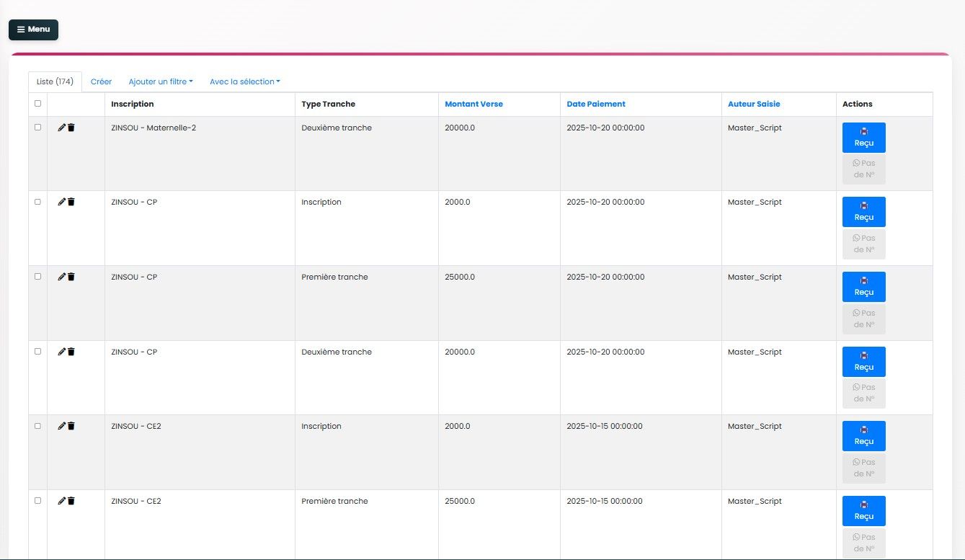Check the box for ZINSOU - Maternelle-2 row
Image resolution: width=965 pixels, height=560 pixels.
click(x=38, y=128)
